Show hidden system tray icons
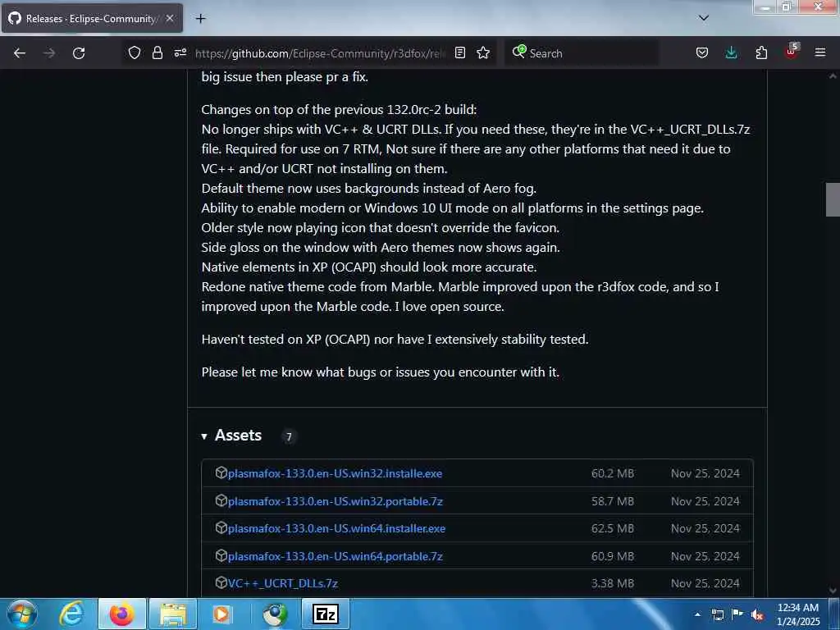 [x=697, y=614]
